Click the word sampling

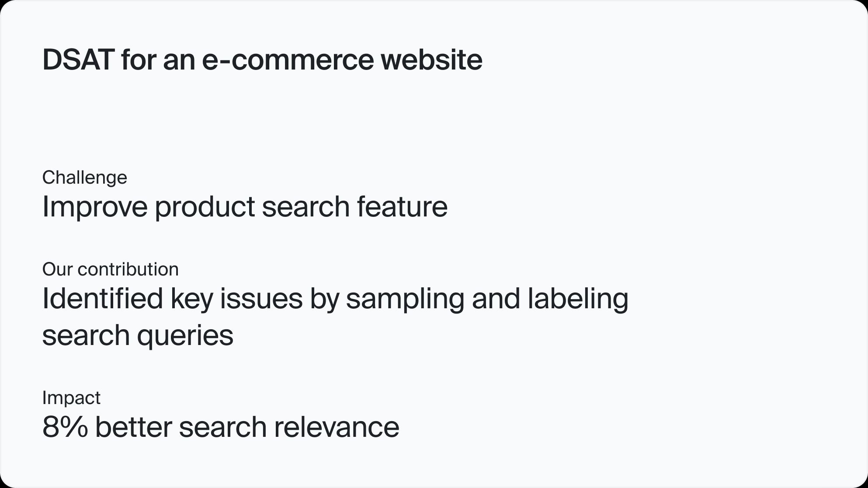click(x=405, y=299)
